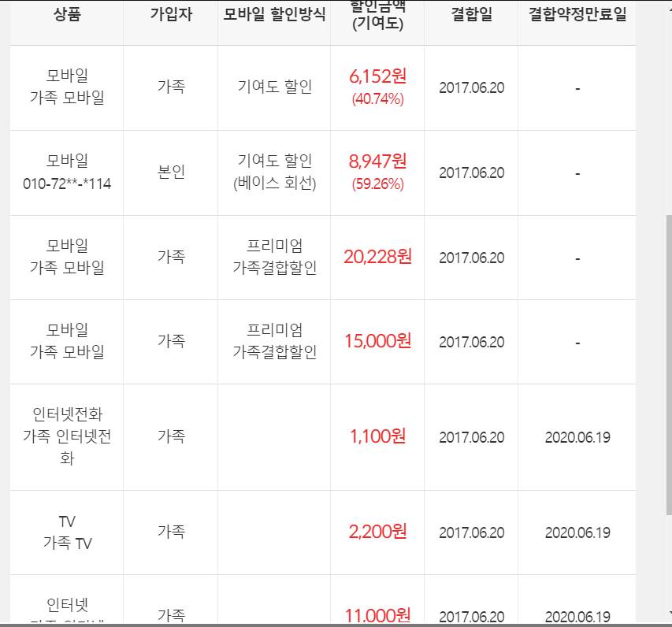Click the 가입자 column header
Image resolution: width=672 pixels, height=627 pixels.
pyautogui.click(x=171, y=16)
